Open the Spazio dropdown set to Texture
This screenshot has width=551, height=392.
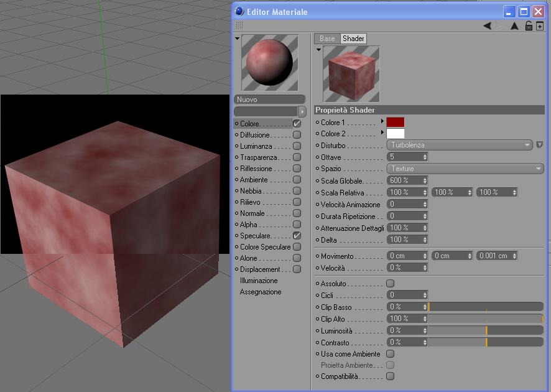coord(465,169)
